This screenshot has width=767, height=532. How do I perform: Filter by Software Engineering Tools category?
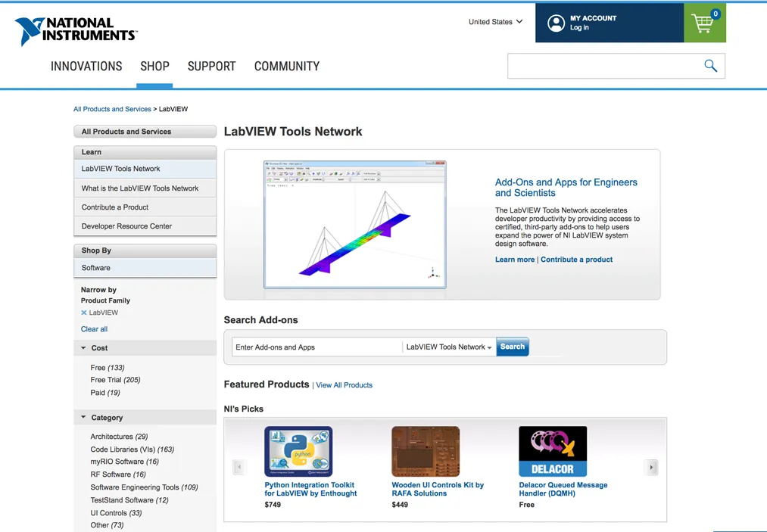[144, 487]
